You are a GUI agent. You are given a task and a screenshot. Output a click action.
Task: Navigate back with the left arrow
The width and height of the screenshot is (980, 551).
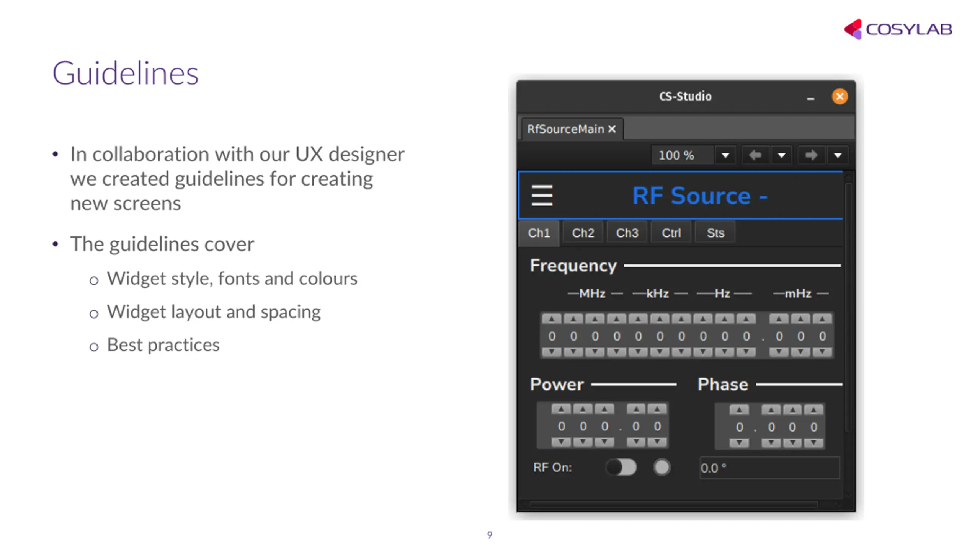click(755, 155)
